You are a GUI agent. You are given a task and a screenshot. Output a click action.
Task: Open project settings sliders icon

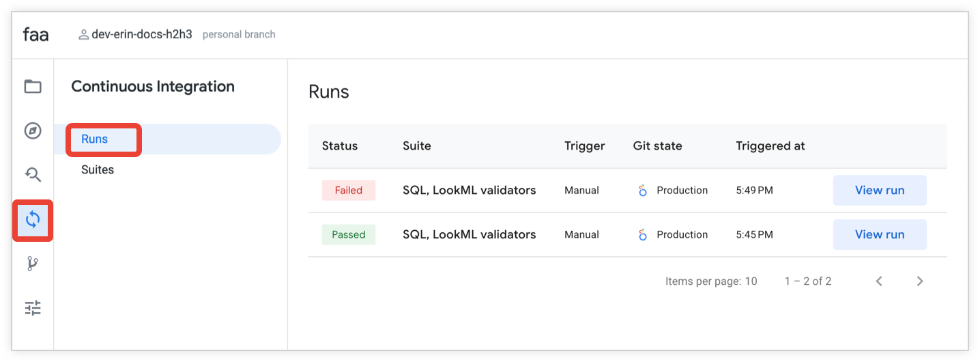point(33,308)
